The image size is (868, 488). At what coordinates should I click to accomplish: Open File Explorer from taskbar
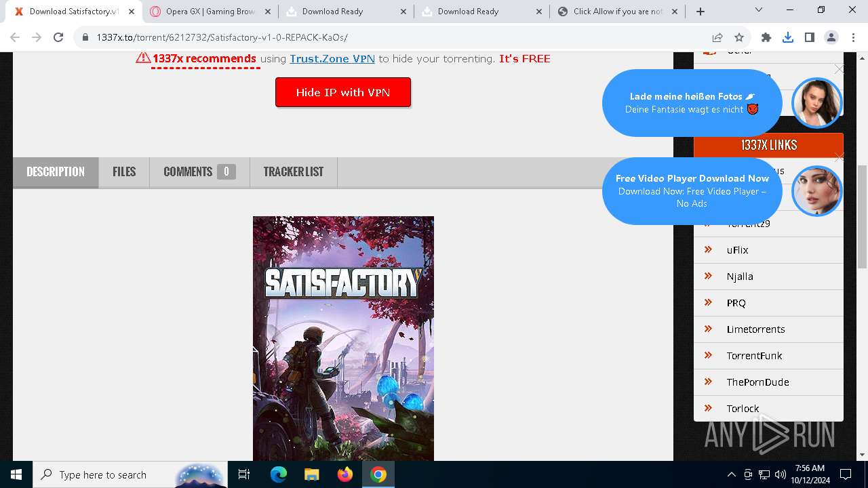click(x=312, y=474)
